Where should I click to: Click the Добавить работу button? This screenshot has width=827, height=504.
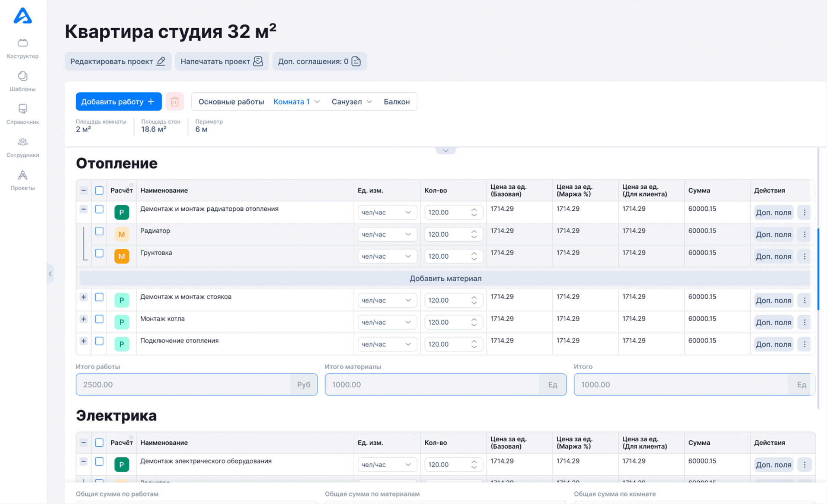coord(118,102)
